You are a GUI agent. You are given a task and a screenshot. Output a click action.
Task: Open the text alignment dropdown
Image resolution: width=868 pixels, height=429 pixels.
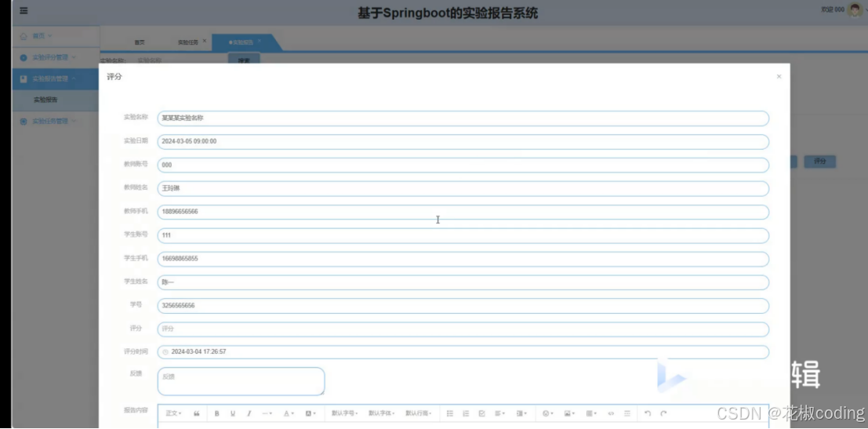(x=500, y=413)
